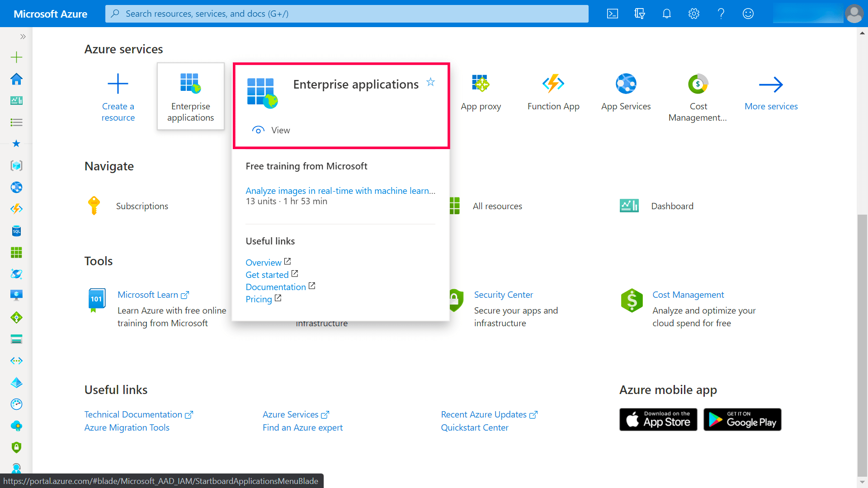Click the search resources input field
868x488 pixels.
[x=347, y=14]
